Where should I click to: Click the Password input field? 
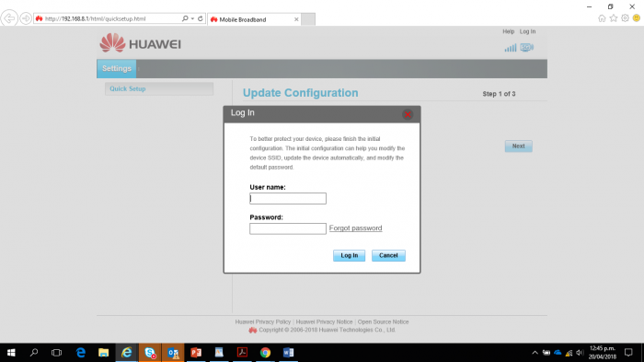(288, 228)
